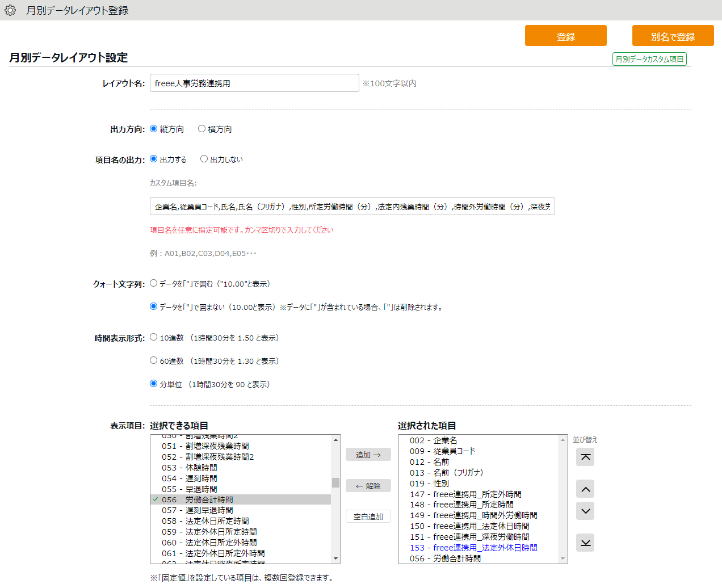Viewport: 722px width, 588px height.
Task: Move selected item to top of list
Action: [585, 457]
